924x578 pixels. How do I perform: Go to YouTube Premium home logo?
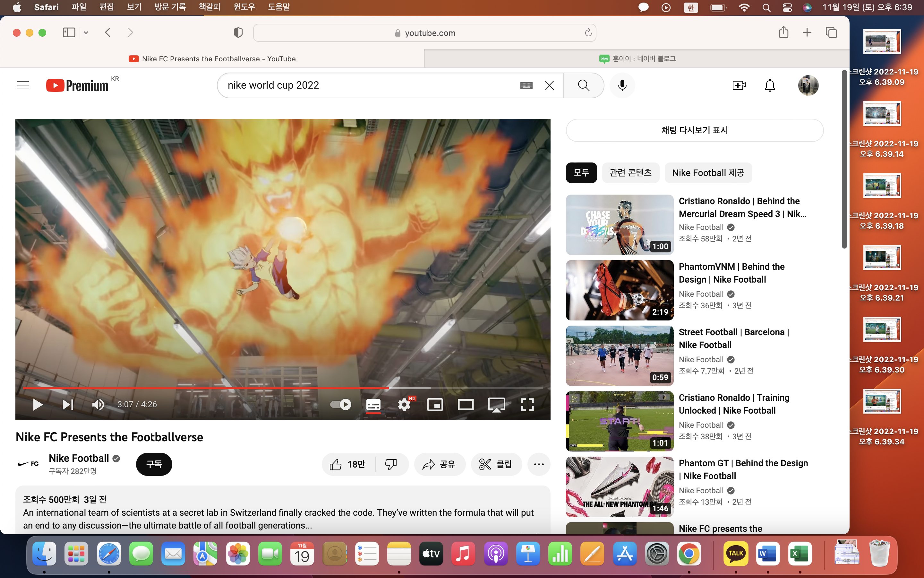tap(77, 85)
